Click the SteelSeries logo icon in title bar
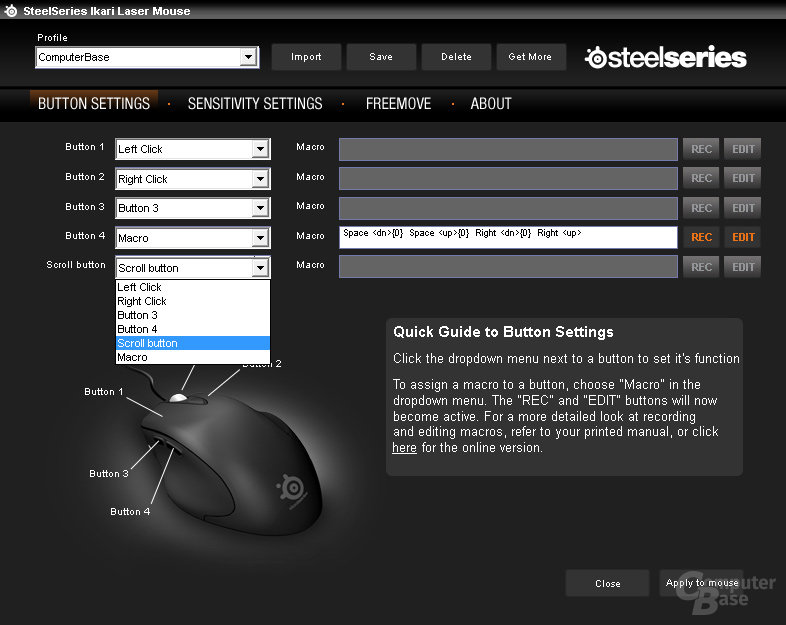The height and width of the screenshot is (625, 786). click(x=11, y=11)
